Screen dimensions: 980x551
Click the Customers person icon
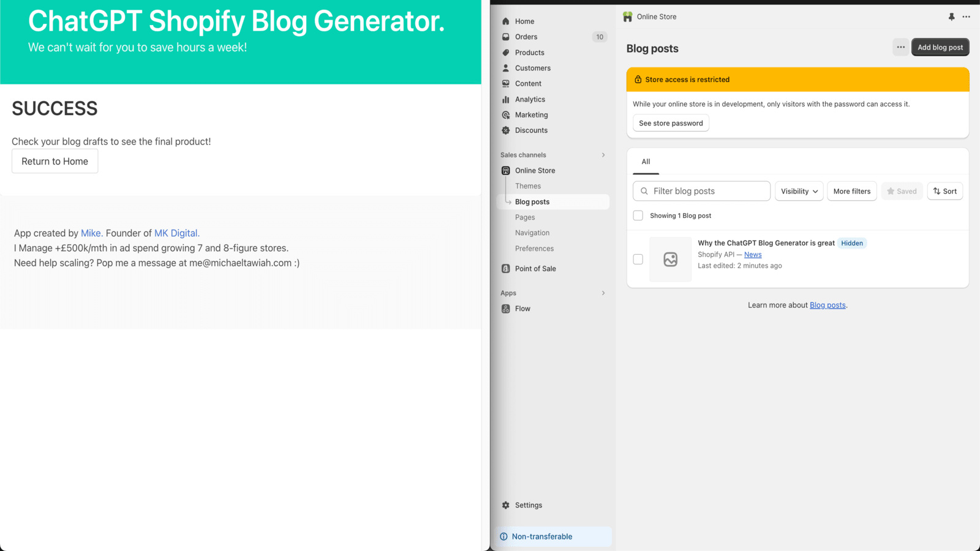(x=506, y=68)
